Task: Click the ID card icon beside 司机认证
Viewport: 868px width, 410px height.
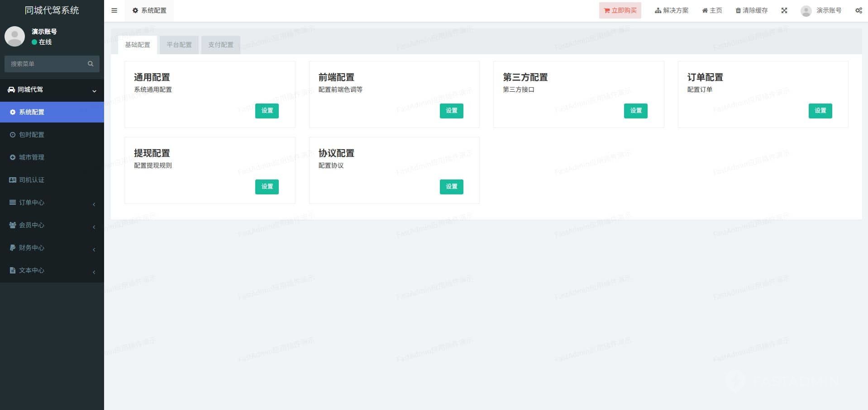Action: [x=13, y=180]
